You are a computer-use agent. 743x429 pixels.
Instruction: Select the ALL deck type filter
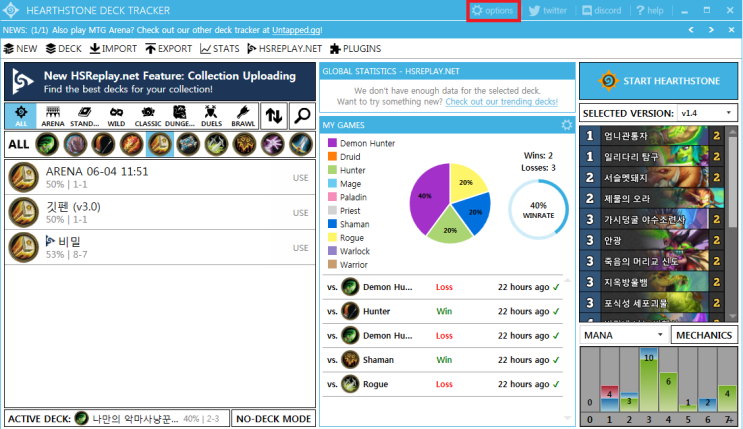(21, 116)
